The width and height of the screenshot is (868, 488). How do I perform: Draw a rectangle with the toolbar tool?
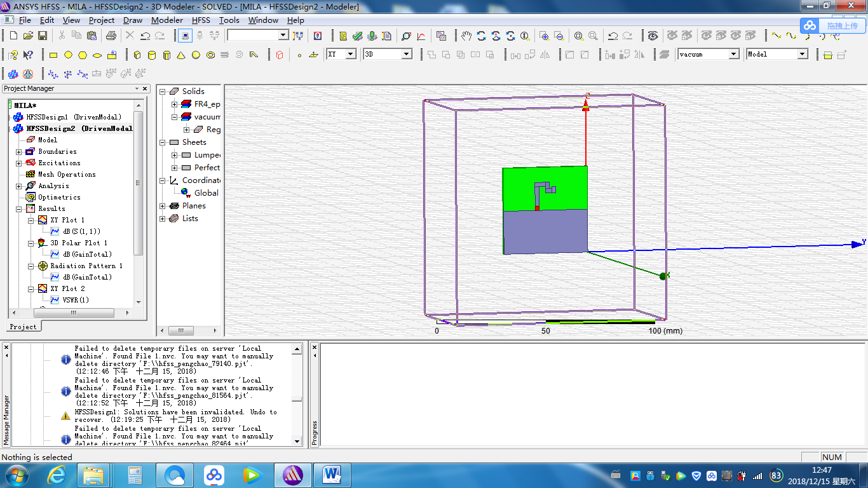click(x=53, y=55)
